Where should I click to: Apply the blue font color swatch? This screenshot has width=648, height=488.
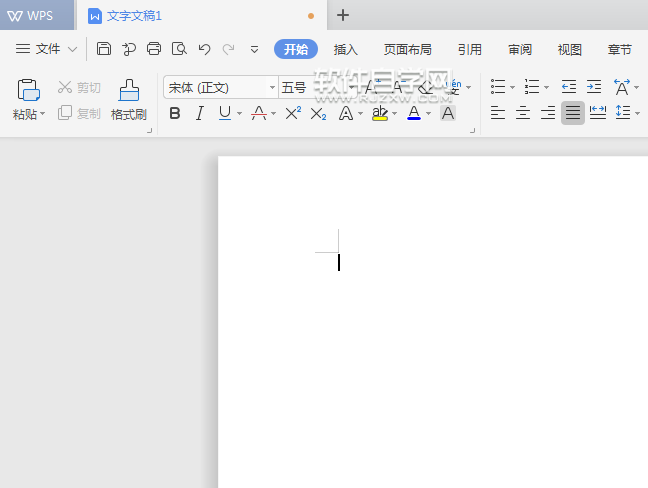414,113
